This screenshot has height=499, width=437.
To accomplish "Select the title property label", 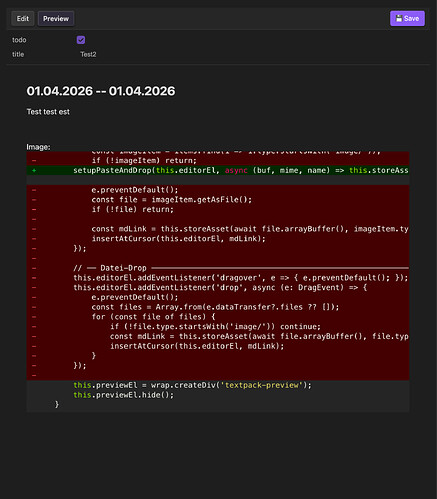I will pos(18,54).
